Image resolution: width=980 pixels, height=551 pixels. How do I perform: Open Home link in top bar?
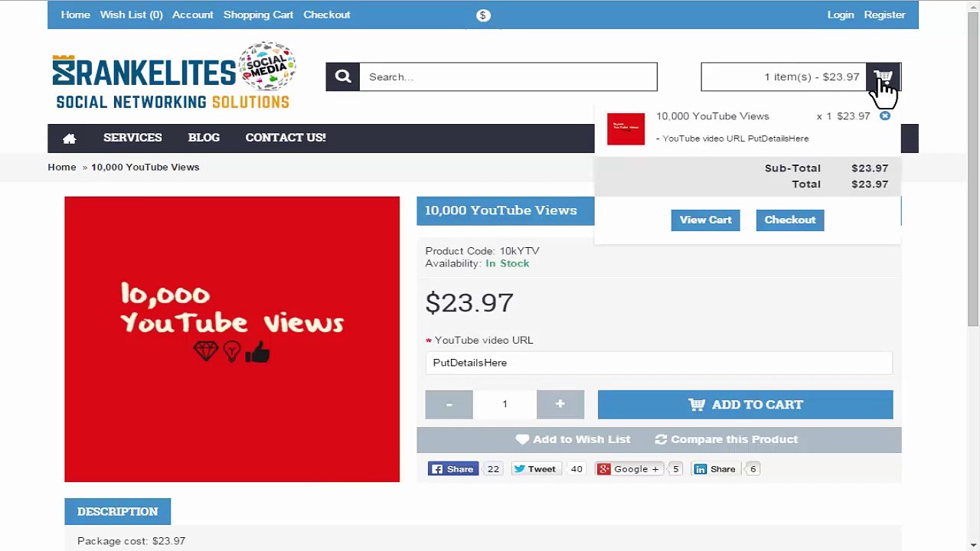tap(75, 15)
